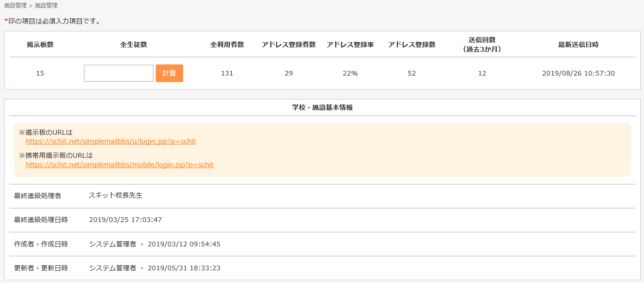Open the 掲示板 login URL link
The image size is (644, 283).
click(111, 141)
